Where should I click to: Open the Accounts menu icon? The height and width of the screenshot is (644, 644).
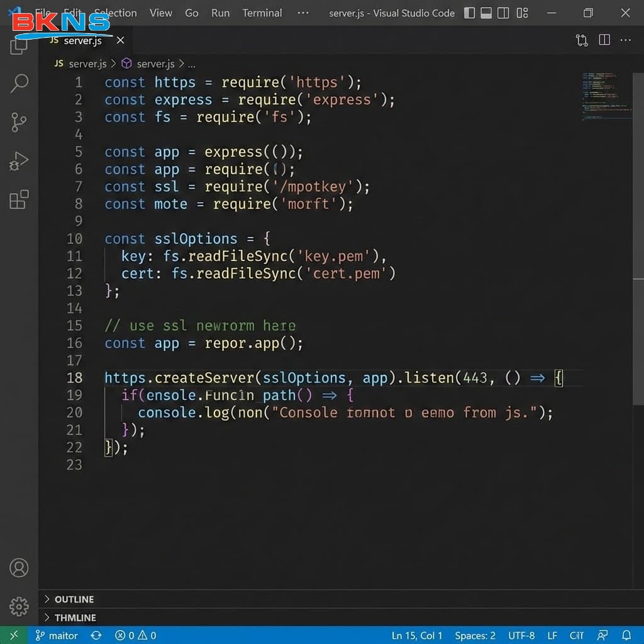pos(19,567)
